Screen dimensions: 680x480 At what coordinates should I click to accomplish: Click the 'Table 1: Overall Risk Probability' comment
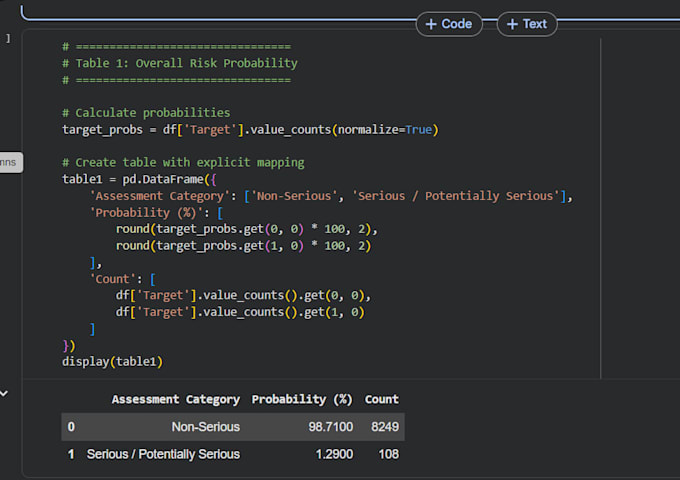tap(180, 63)
